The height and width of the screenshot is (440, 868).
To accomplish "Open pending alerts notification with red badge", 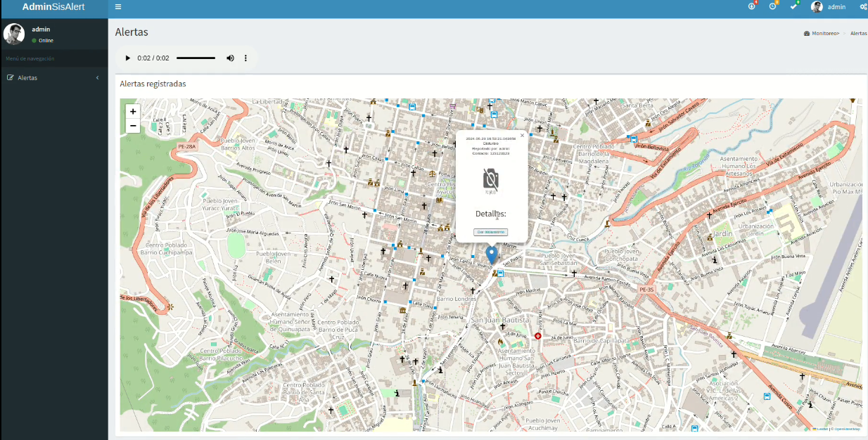I will click(752, 6).
